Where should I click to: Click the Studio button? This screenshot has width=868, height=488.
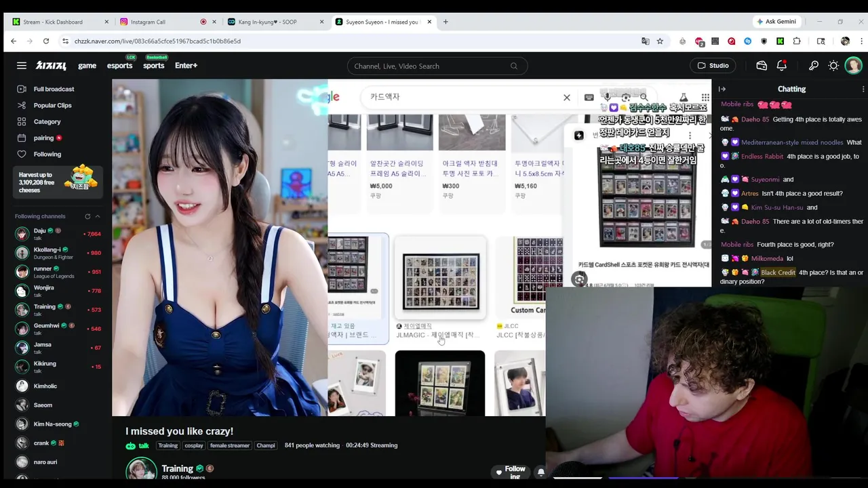(x=713, y=66)
